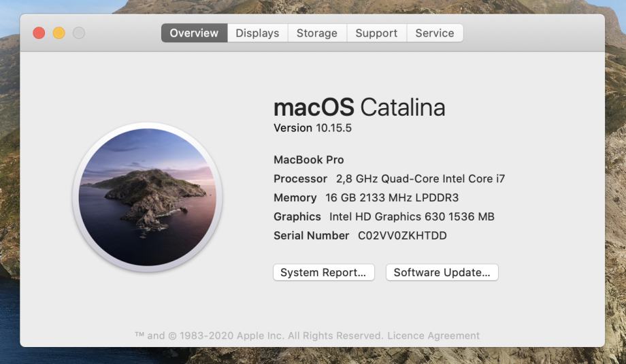Viewport: 626px width, 364px height.
Task: Click Version 10.15.5 to reveal build number
Action: 312,128
